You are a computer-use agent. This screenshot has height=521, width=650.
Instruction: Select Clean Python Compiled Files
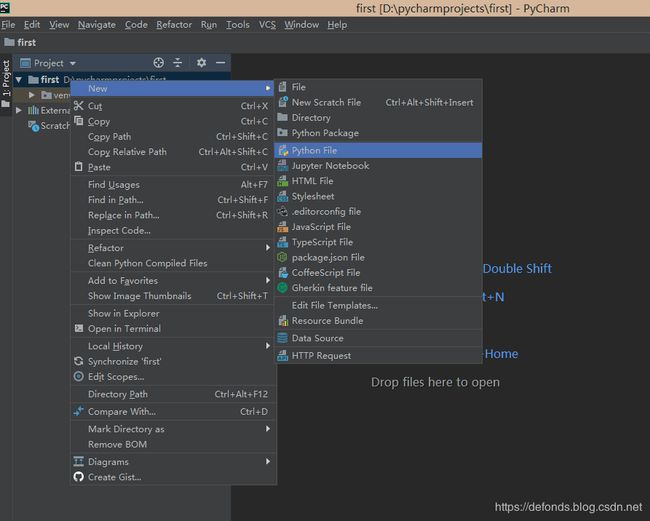[173, 263]
